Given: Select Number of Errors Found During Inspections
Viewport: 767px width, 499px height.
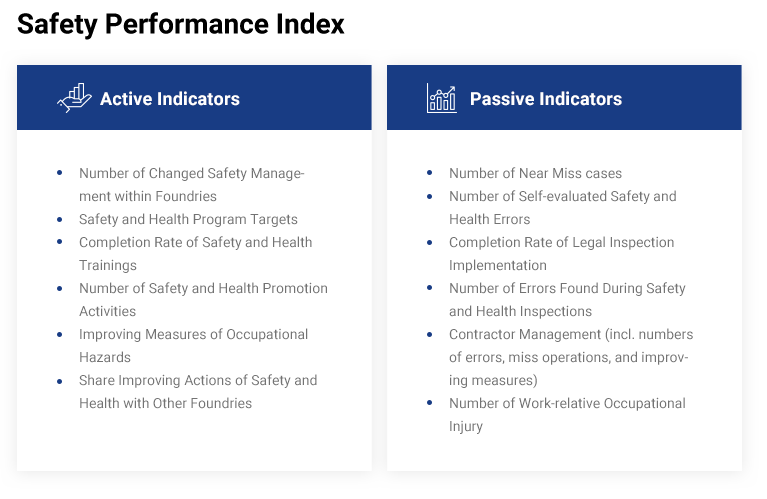Looking at the screenshot, I should pos(567,299).
